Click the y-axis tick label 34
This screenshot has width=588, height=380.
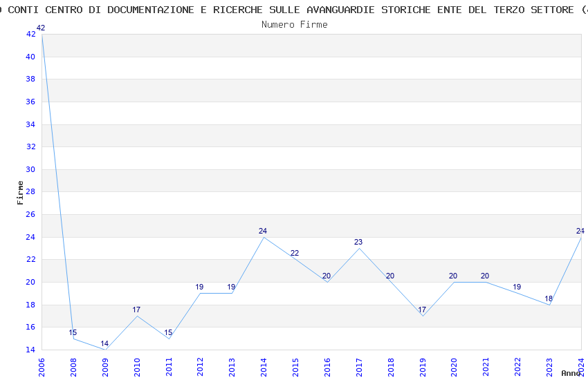pyautogui.click(x=30, y=124)
